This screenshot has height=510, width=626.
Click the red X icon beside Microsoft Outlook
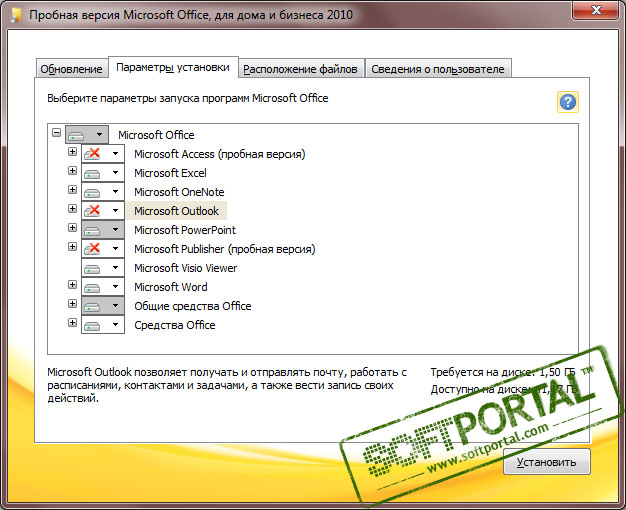tap(92, 210)
